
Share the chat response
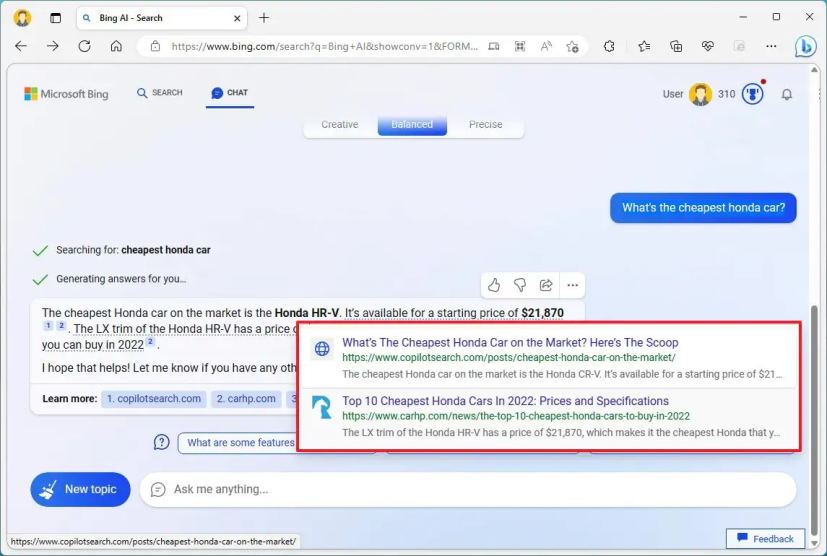click(x=546, y=285)
